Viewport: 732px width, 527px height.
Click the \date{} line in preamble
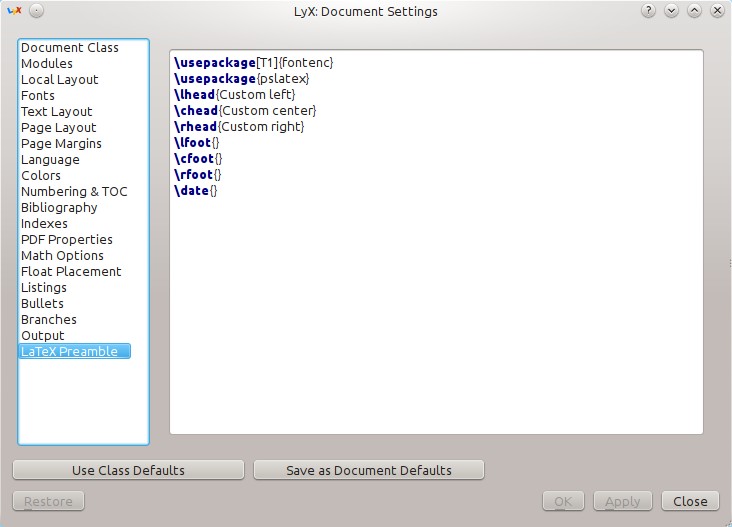(196, 190)
